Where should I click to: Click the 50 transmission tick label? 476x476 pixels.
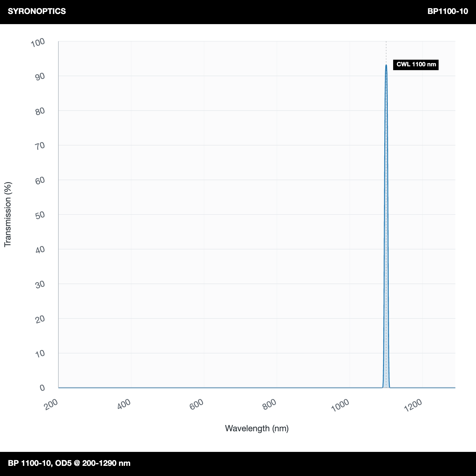[40, 215]
